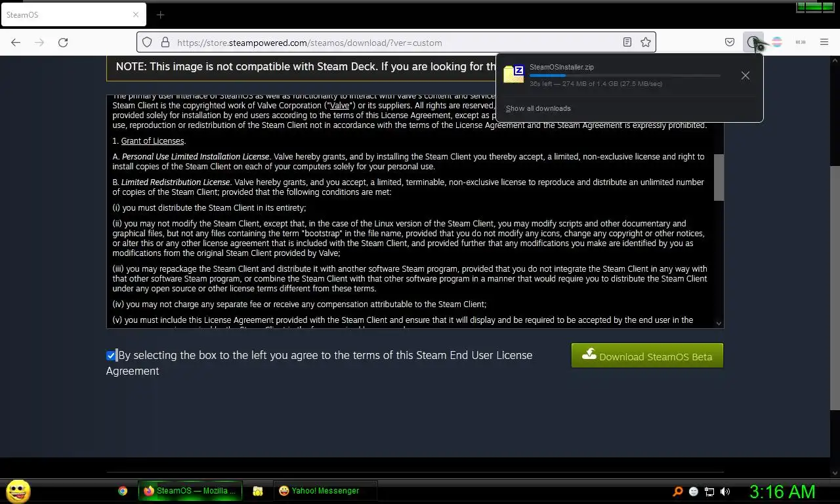840x504 pixels.
Task: View site security lock info
Action: (165, 43)
